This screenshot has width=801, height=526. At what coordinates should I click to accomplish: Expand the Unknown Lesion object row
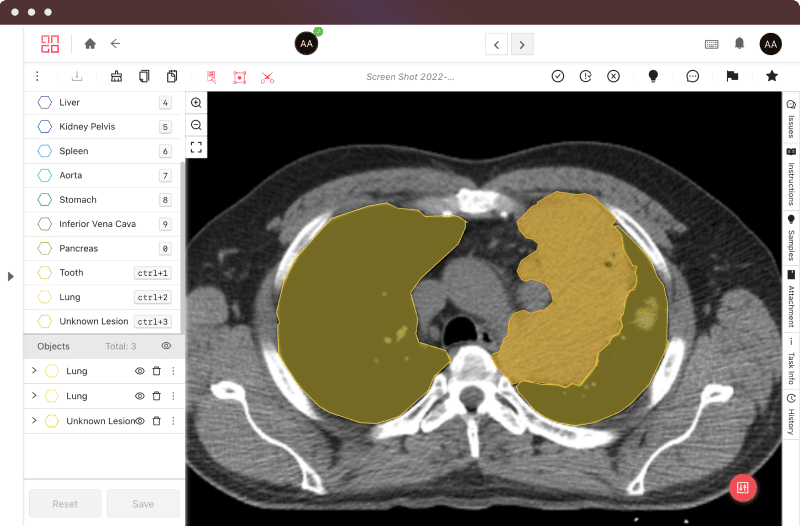click(x=34, y=421)
